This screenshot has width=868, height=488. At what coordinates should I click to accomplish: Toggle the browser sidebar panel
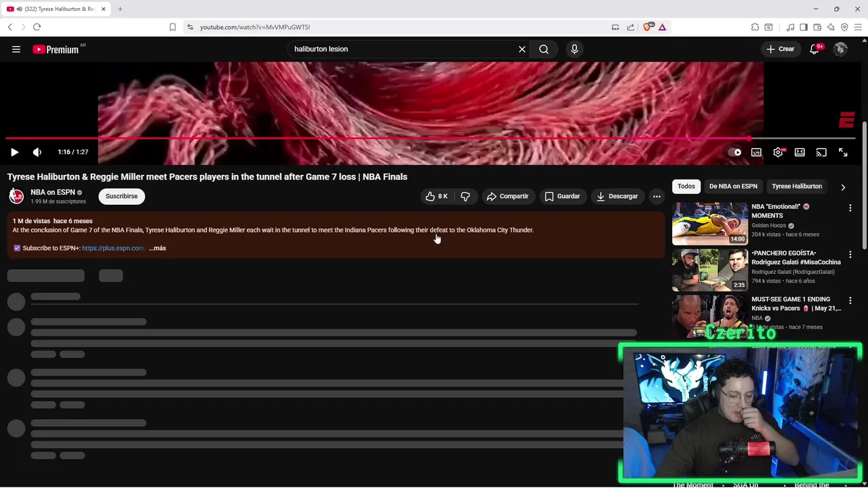click(804, 27)
